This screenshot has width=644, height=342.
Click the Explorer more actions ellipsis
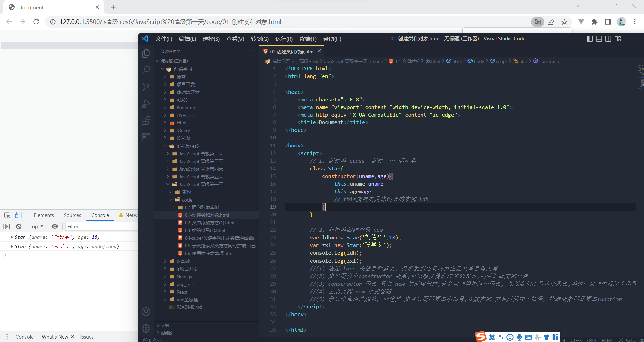click(251, 51)
